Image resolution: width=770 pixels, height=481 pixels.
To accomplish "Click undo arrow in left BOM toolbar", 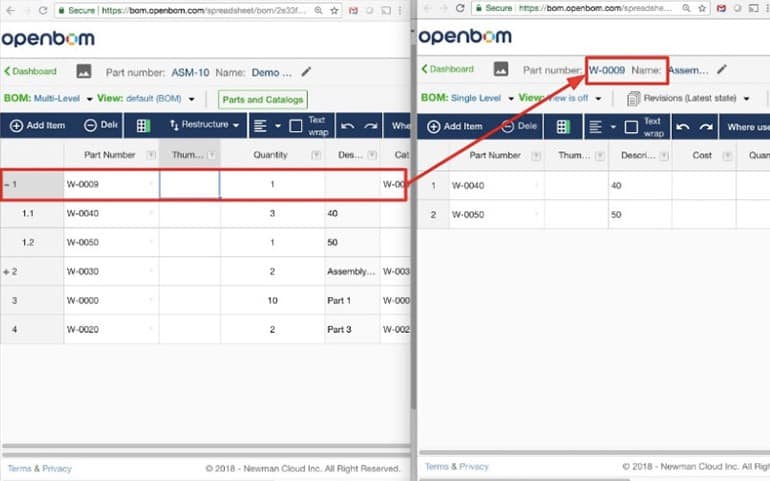I will (x=348, y=126).
